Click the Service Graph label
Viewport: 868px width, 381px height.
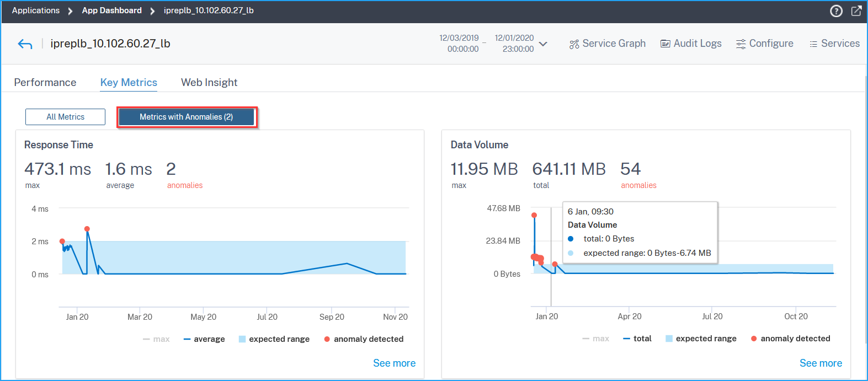click(614, 44)
